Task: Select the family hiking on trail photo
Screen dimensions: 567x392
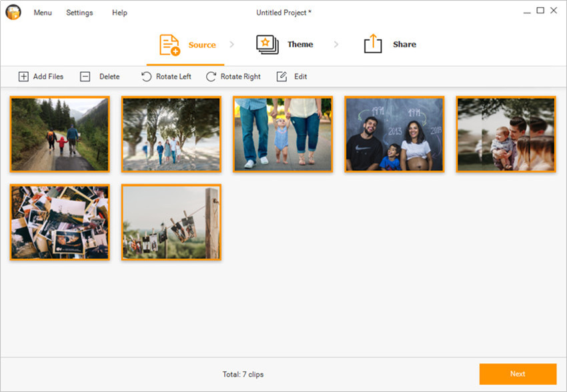Action: [x=60, y=134]
